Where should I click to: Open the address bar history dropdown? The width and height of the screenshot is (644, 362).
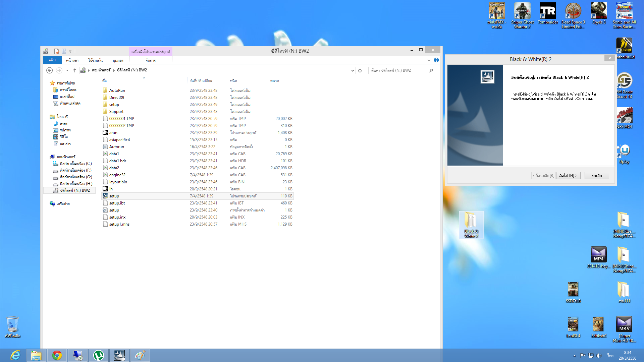tap(352, 70)
